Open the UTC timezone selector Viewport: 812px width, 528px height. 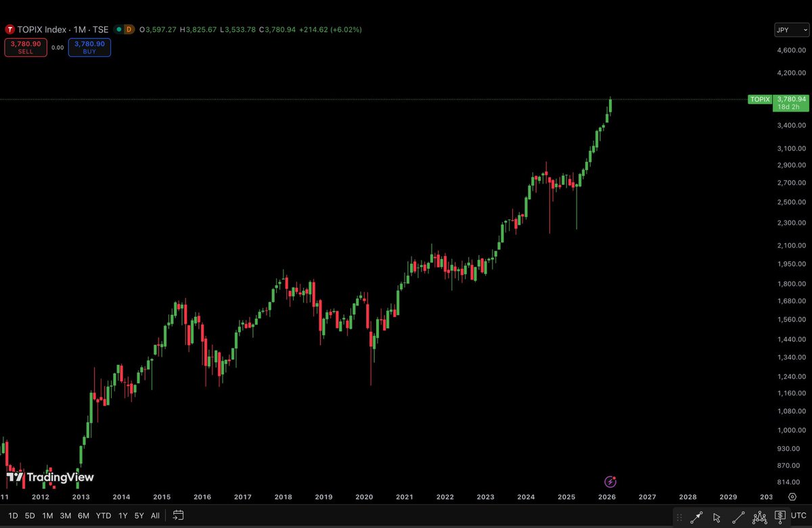[800, 517]
